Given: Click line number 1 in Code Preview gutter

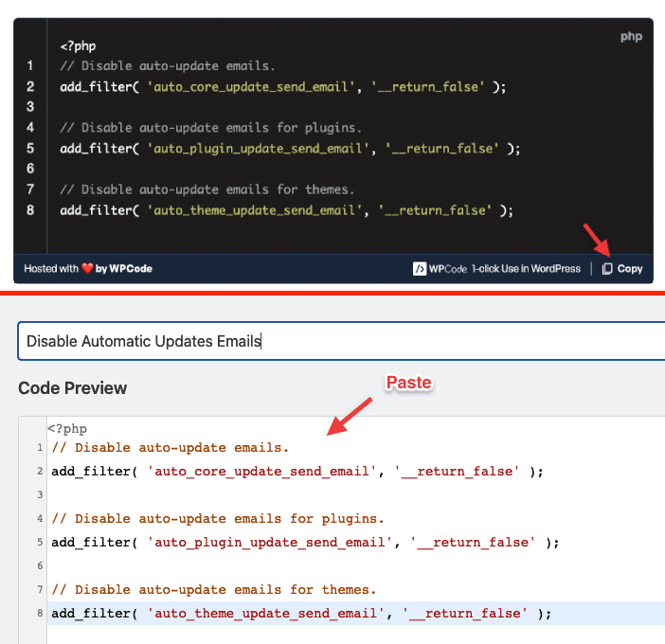Looking at the screenshot, I should pyautogui.click(x=40, y=448).
